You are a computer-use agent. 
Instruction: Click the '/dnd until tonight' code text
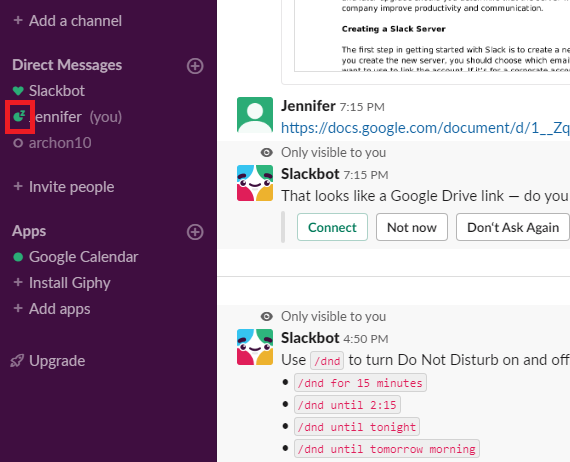coord(357,427)
